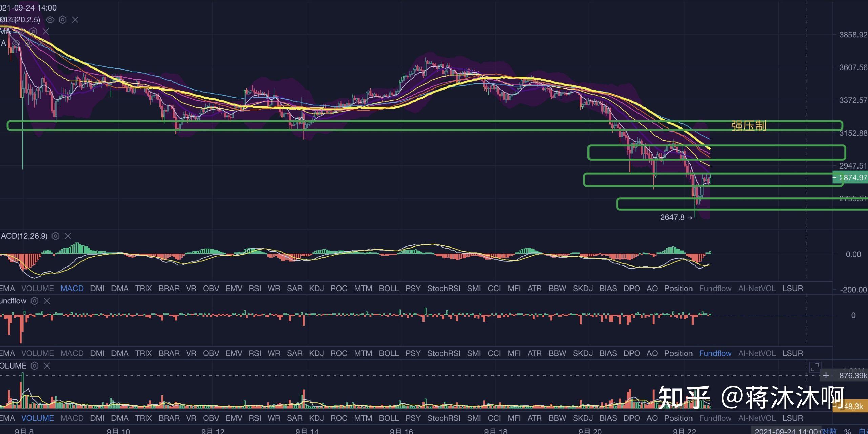
Task: Choose CCI in the Fundflow panel's indicator bar
Action: tap(494, 353)
